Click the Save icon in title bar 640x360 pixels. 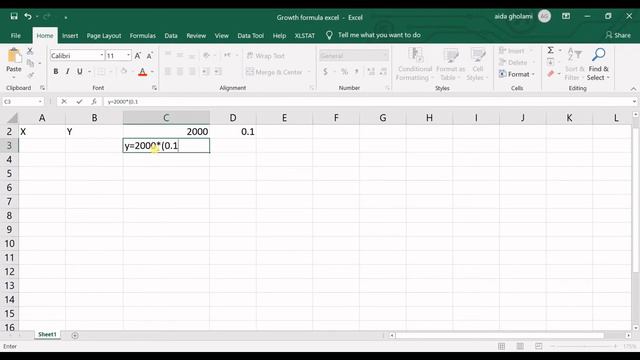[14, 16]
